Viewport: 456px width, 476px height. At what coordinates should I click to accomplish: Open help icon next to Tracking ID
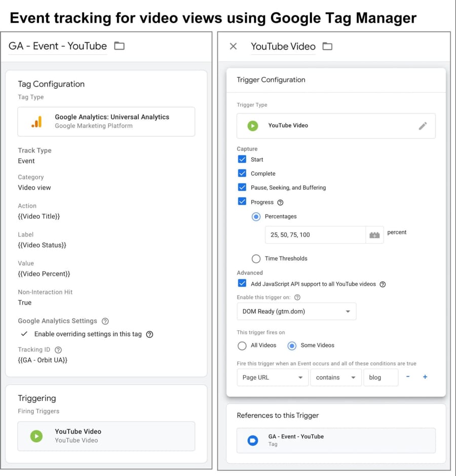click(58, 350)
